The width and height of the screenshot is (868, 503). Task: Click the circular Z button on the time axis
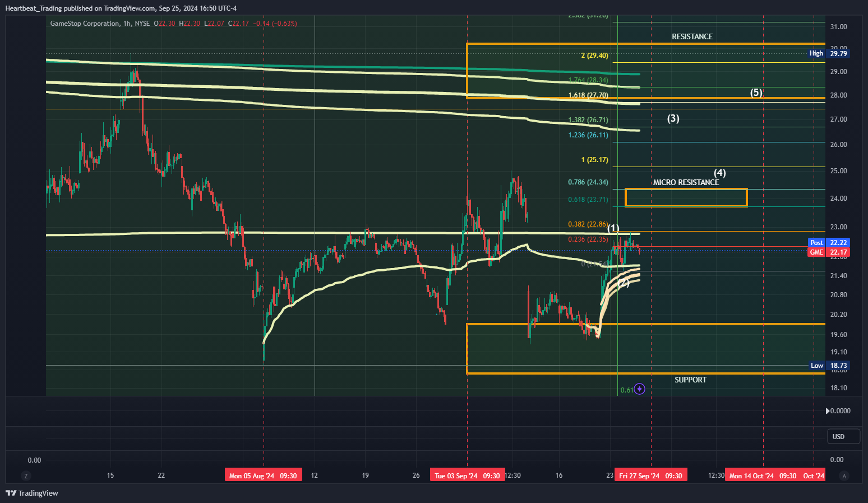tap(26, 476)
